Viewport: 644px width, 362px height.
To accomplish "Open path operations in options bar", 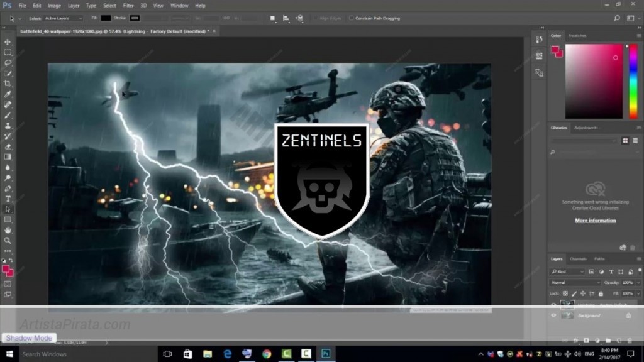I will point(272,18).
